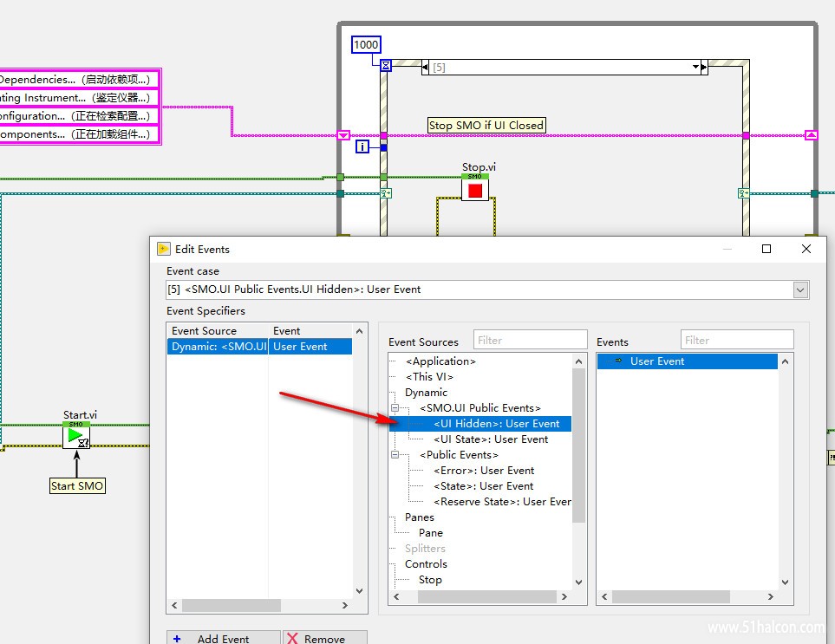Screen dimensions: 835x644
Task: Open the Event case dropdown
Action: pyautogui.click(x=799, y=290)
